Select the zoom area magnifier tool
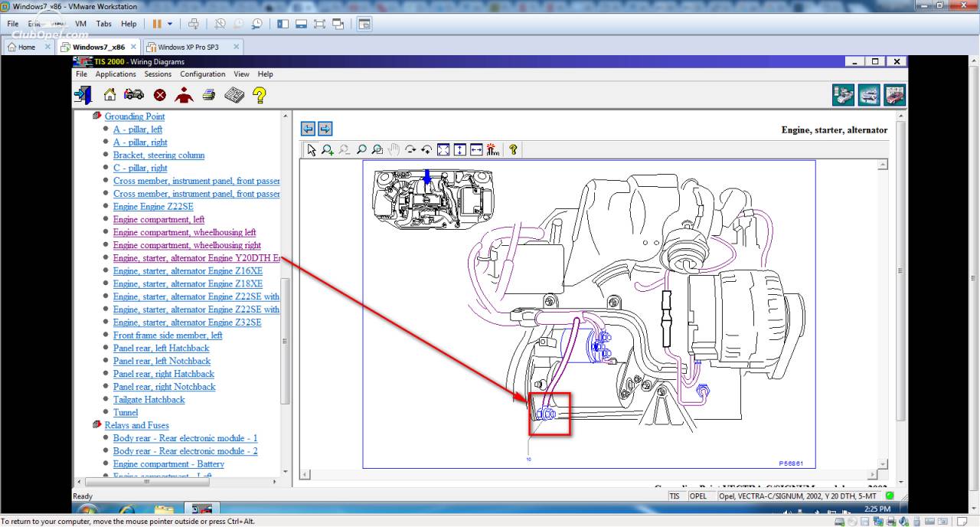This screenshot has width=980, height=527. coord(377,150)
